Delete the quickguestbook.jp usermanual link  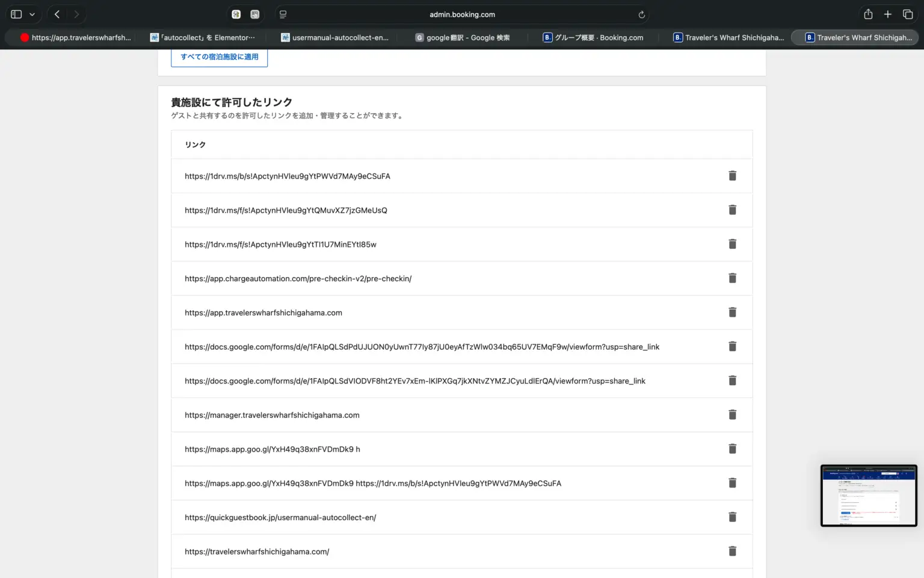click(732, 517)
